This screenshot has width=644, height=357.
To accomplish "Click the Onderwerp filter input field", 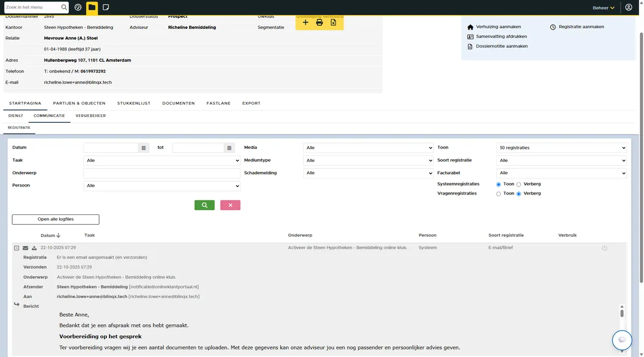I will click(x=162, y=173).
